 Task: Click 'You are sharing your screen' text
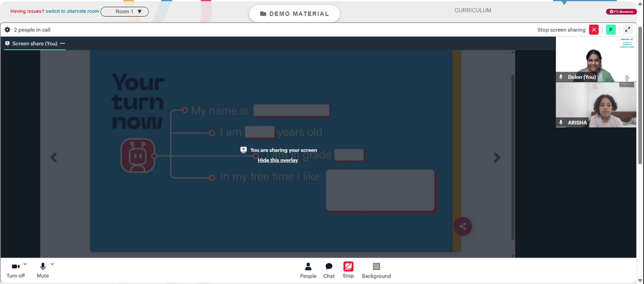pos(283,150)
